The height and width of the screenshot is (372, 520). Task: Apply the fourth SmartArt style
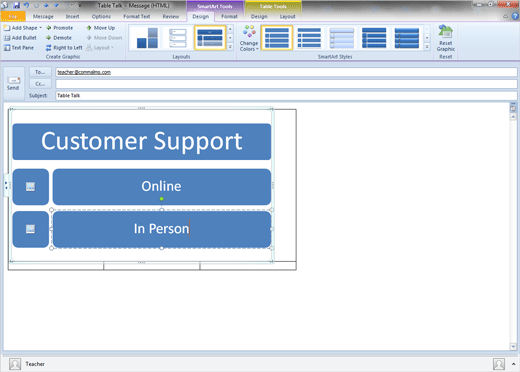(374, 38)
